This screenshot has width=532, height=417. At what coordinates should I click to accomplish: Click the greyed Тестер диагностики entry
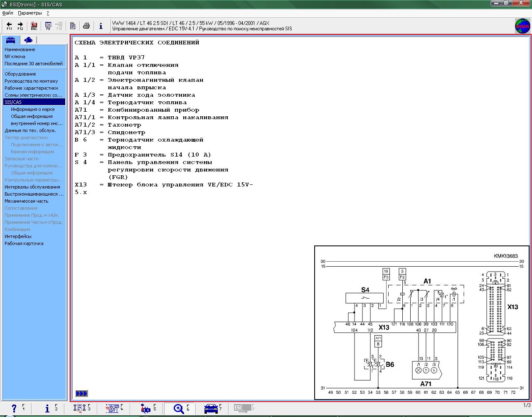(26, 137)
